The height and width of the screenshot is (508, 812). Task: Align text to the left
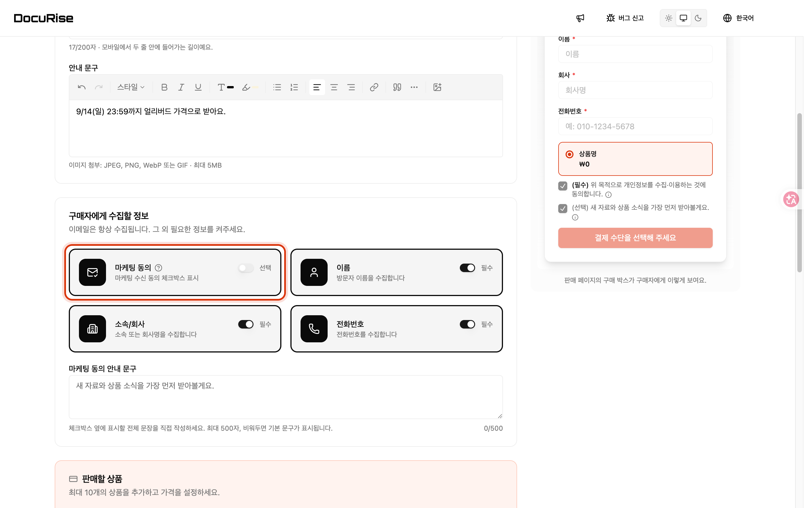(x=317, y=87)
